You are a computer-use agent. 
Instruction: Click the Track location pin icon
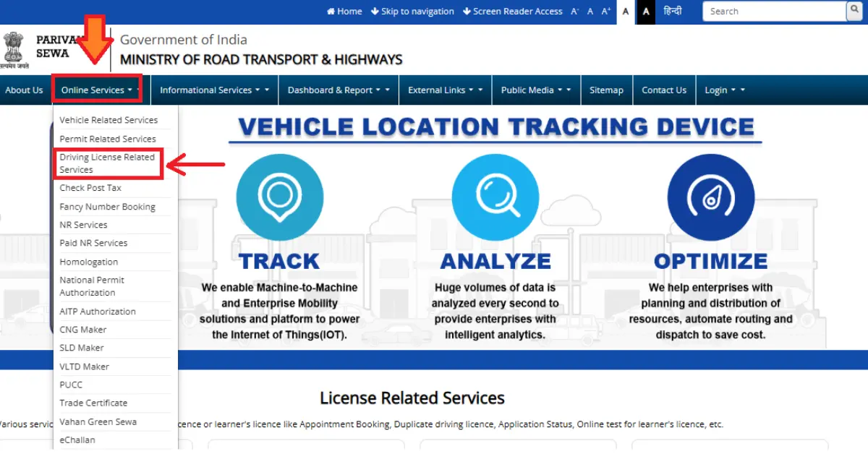point(278,197)
